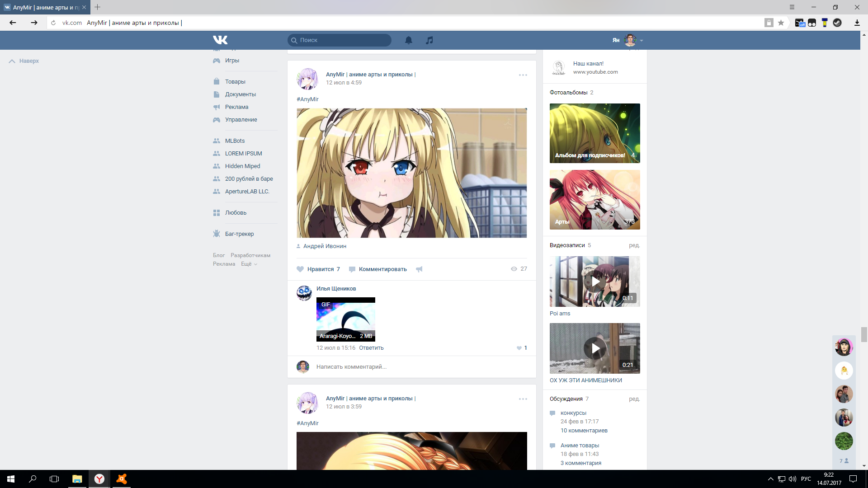Click the browser downloads arrow icon
This screenshot has width=868, height=488.
(x=857, y=23)
